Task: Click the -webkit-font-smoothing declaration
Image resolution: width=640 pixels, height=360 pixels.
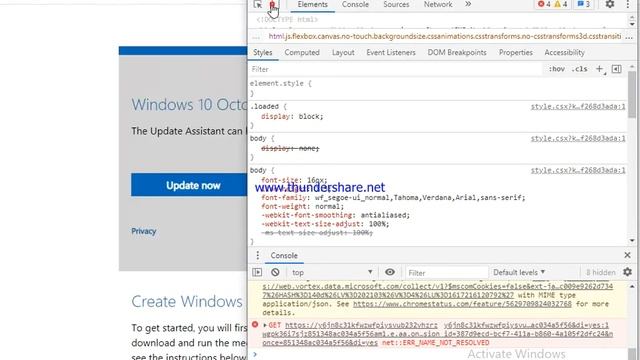Action: [x=336, y=215]
